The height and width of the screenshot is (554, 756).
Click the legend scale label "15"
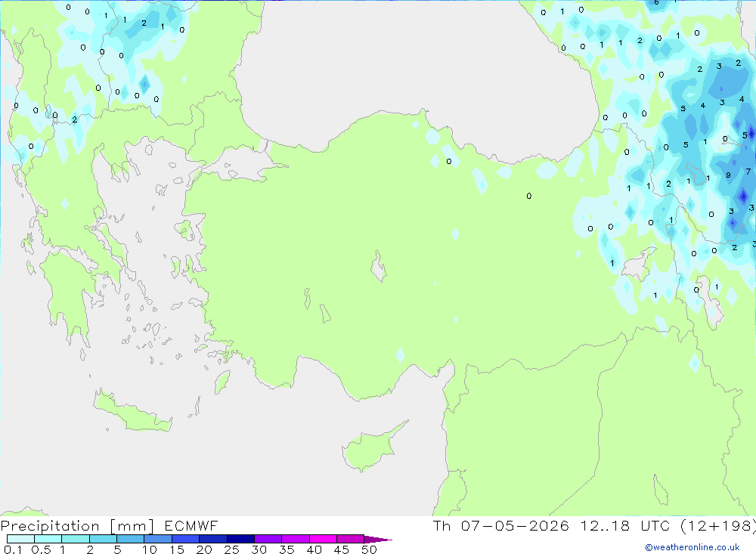pyautogui.click(x=177, y=549)
